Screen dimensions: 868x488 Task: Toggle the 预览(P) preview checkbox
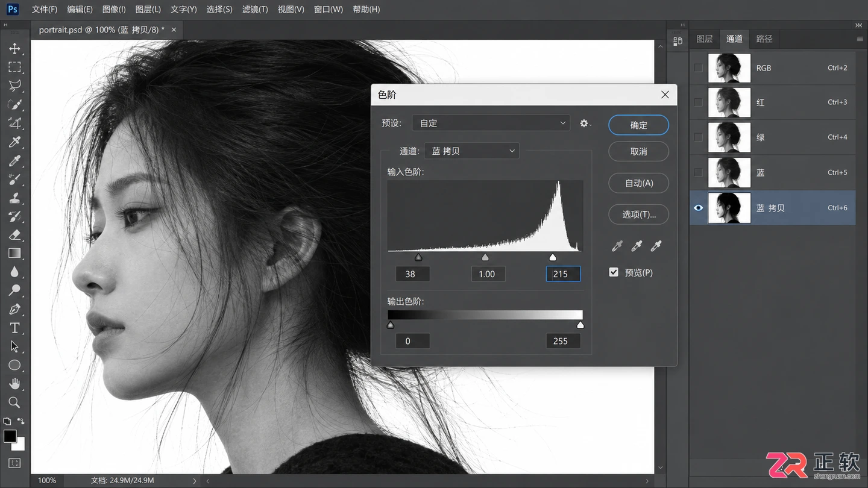[x=614, y=272]
